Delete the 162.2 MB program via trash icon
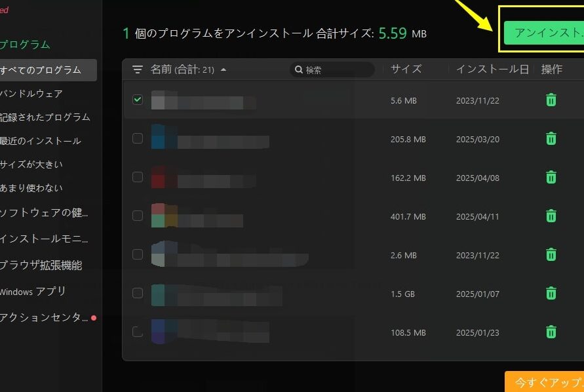The image size is (584, 392). tap(551, 177)
